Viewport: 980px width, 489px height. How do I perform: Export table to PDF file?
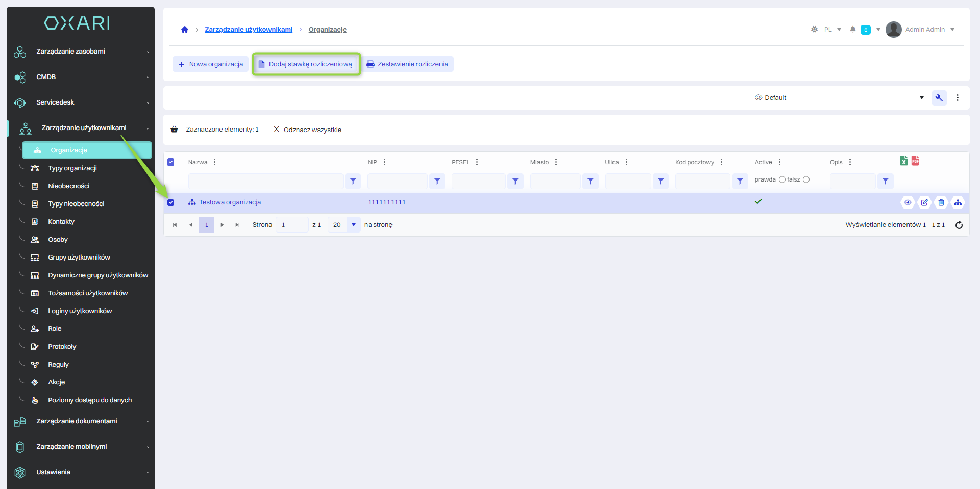(x=915, y=161)
